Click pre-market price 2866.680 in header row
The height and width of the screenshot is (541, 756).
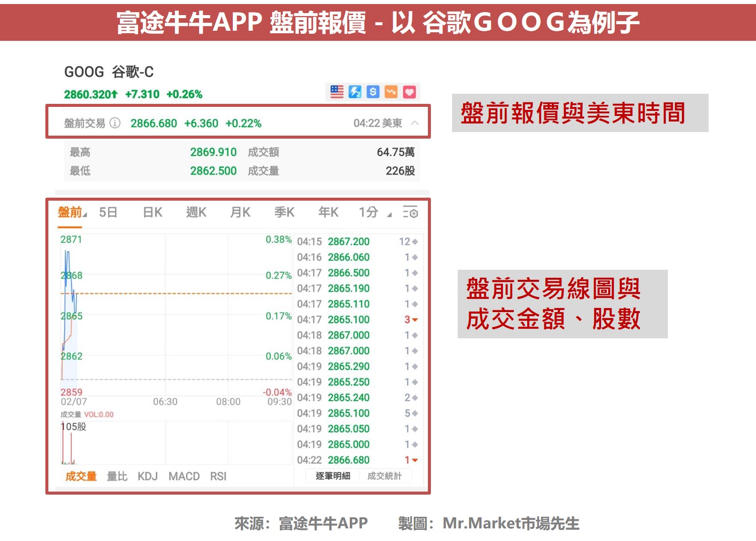coord(154,124)
